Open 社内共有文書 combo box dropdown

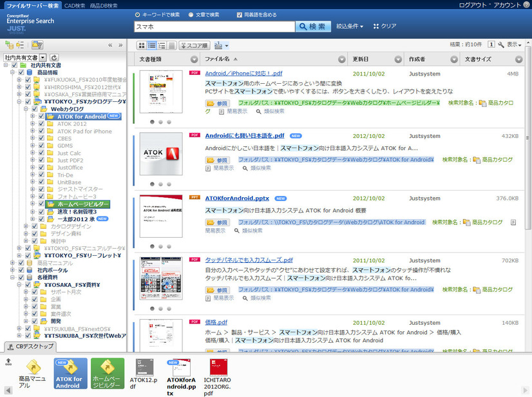pyautogui.click(x=43, y=58)
